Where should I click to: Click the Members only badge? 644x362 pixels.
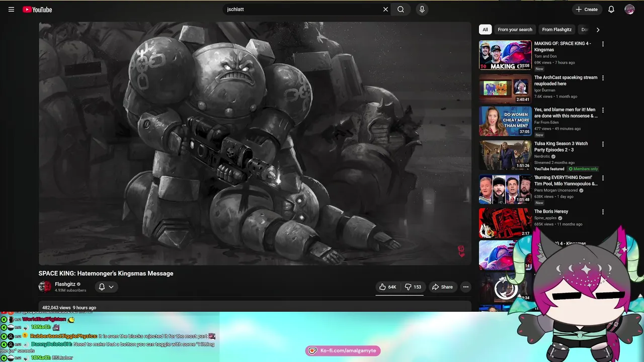tap(583, 169)
